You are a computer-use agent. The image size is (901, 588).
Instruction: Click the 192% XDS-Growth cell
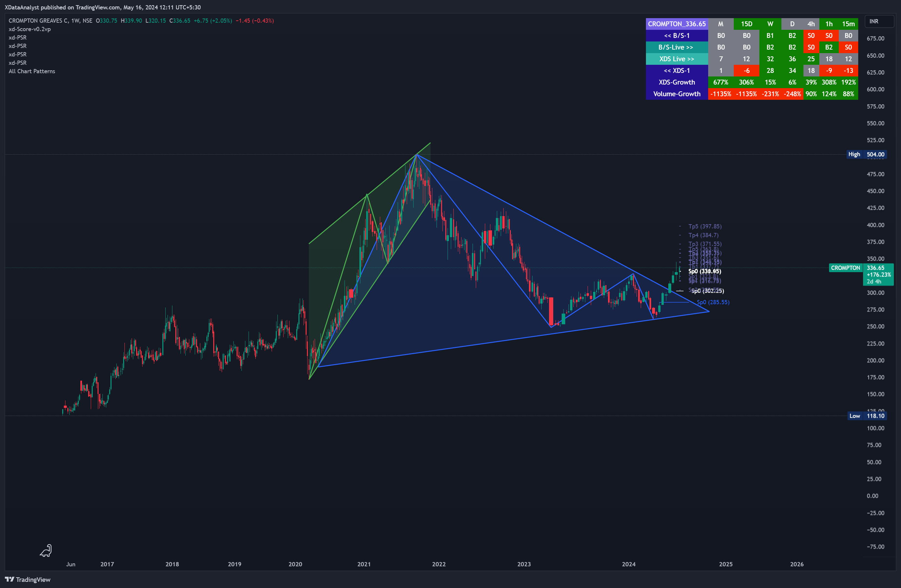point(848,82)
